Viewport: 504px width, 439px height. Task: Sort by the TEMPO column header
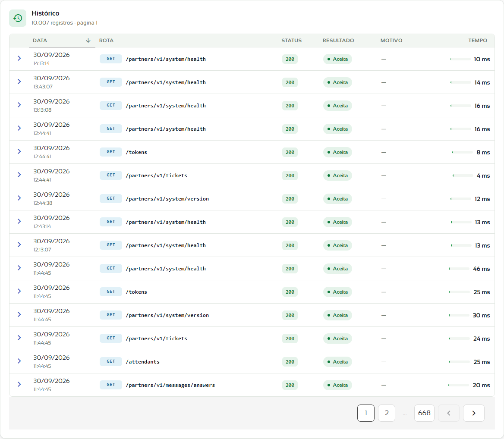[478, 41]
